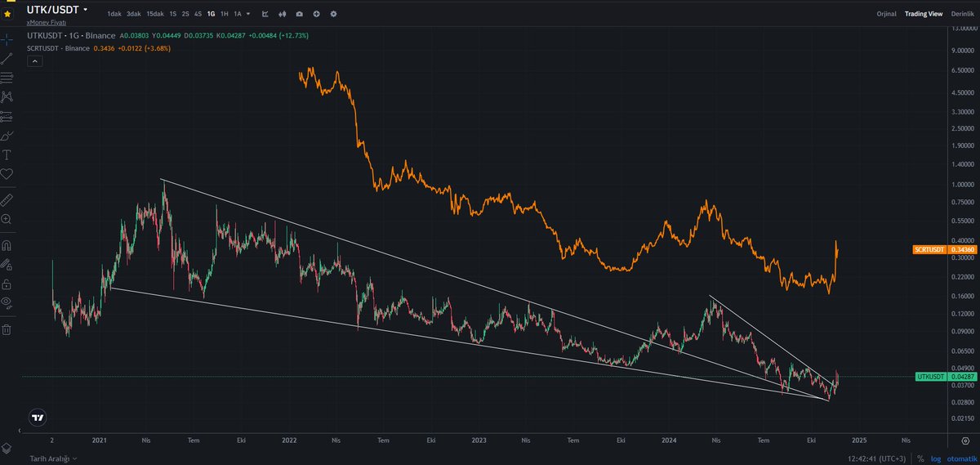Select the UTKUSDT · 1G · Binance legend title
Viewport: 980px width, 465px height.
[71, 36]
